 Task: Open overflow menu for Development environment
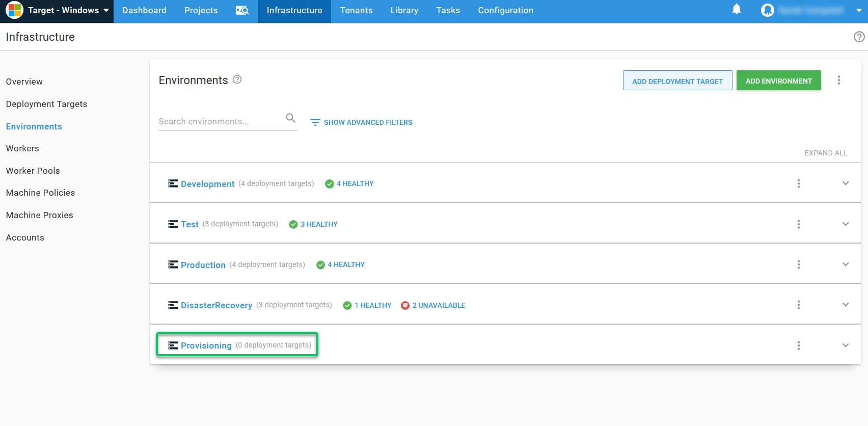click(798, 183)
